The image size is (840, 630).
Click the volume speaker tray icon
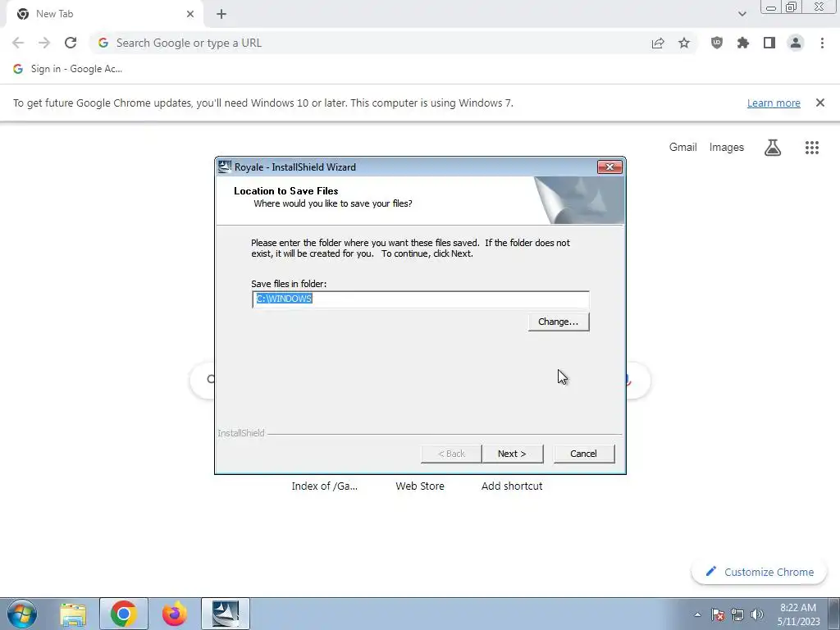(x=757, y=614)
